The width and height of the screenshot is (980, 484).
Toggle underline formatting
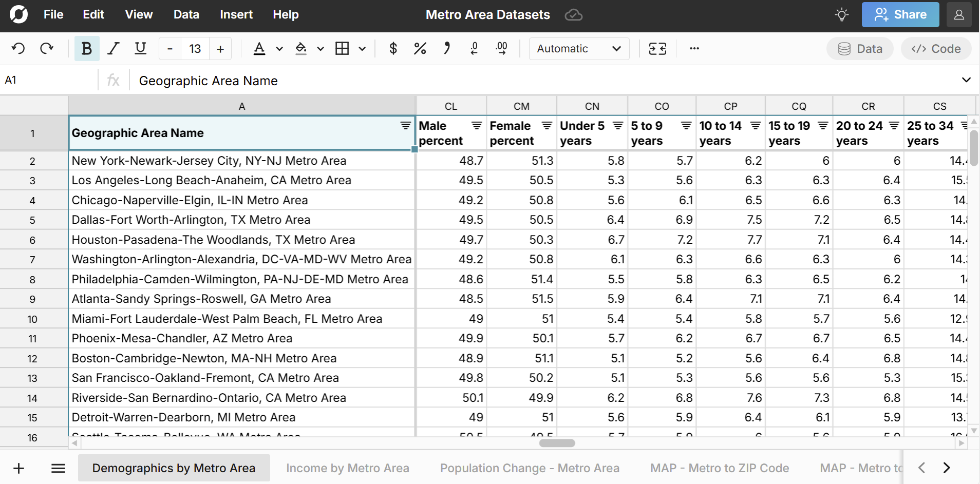(x=140, y=49)
